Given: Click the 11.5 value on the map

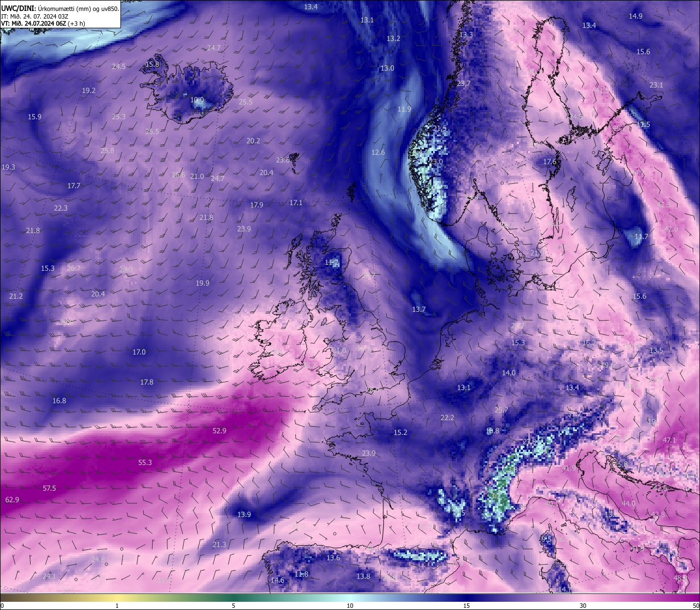Looking at the screenshot, I should (643, 124).
